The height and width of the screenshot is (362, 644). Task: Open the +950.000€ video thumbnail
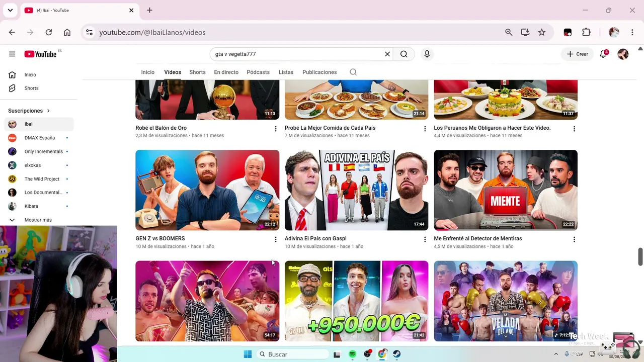(x=356, y=301)
